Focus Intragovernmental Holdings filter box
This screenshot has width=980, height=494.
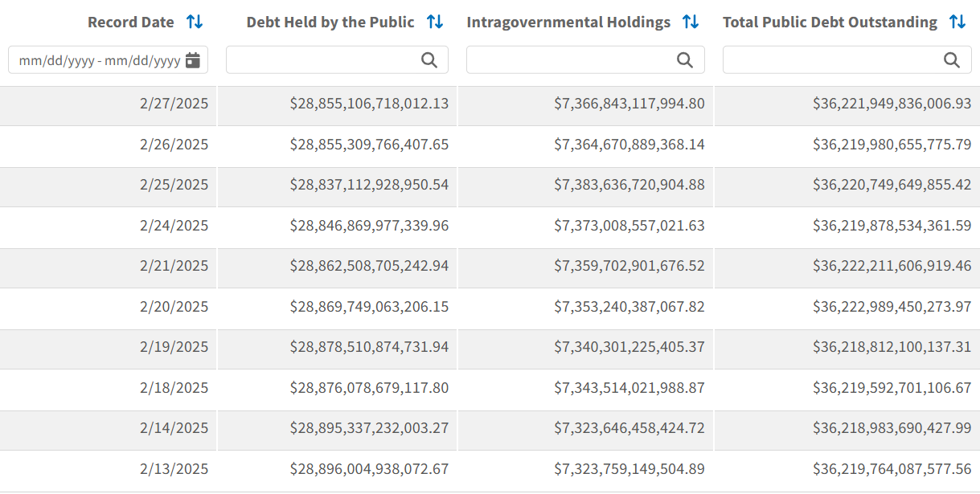[x=571, y=60]
